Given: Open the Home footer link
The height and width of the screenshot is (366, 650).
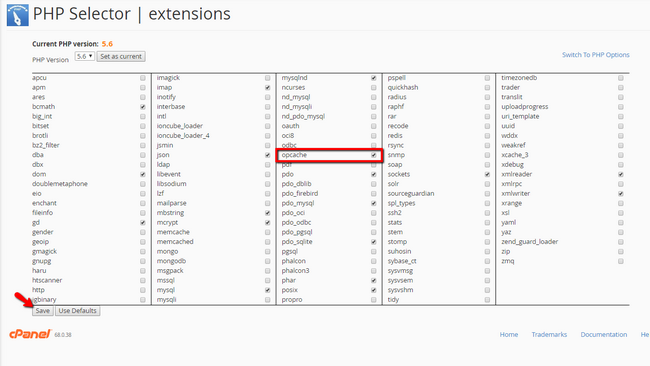Looking at the screenshot, I should pyautogui.click(x=509, y=334).
